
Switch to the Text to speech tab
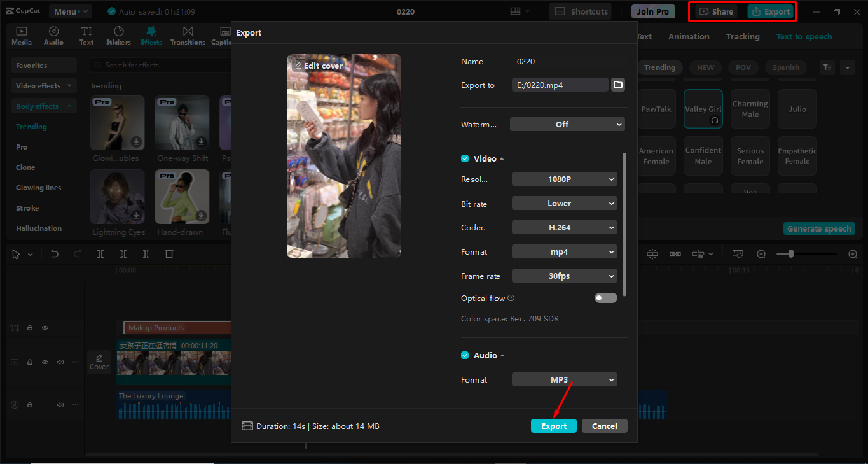pyautogui.click(x=804, y=36)
